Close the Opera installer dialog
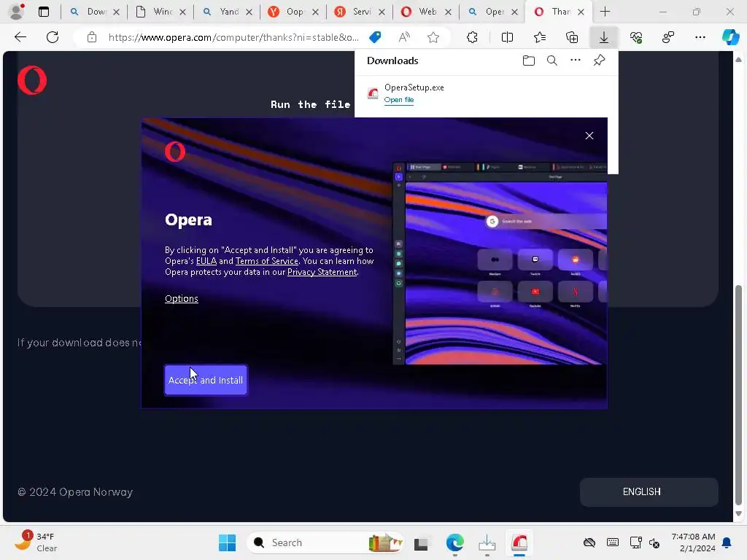This screenshot has width=747, height=560. 589,136
